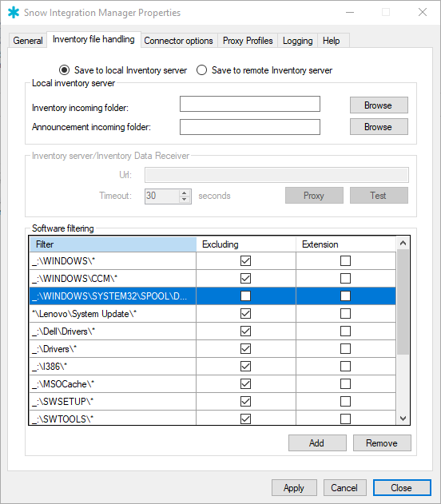This screenshot has width=441, height=504.
Task: Check Extension for _:\SWTOOLS\*
Action: coord(346,419)
